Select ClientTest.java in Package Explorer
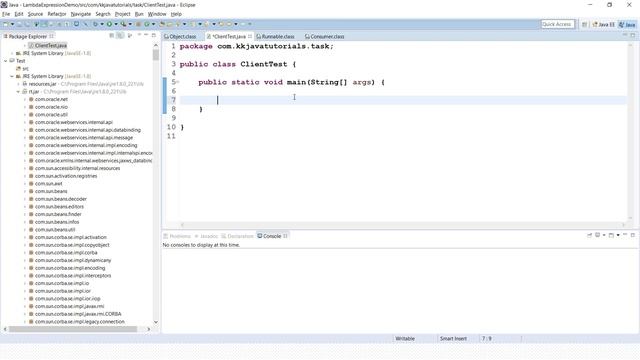 click(47, 45)
